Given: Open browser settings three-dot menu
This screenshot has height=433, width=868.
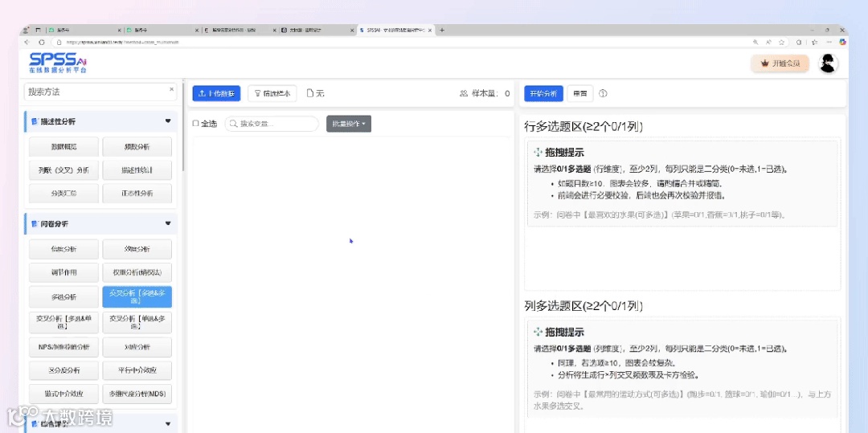Looking at the screenshot, I should 829,42.
